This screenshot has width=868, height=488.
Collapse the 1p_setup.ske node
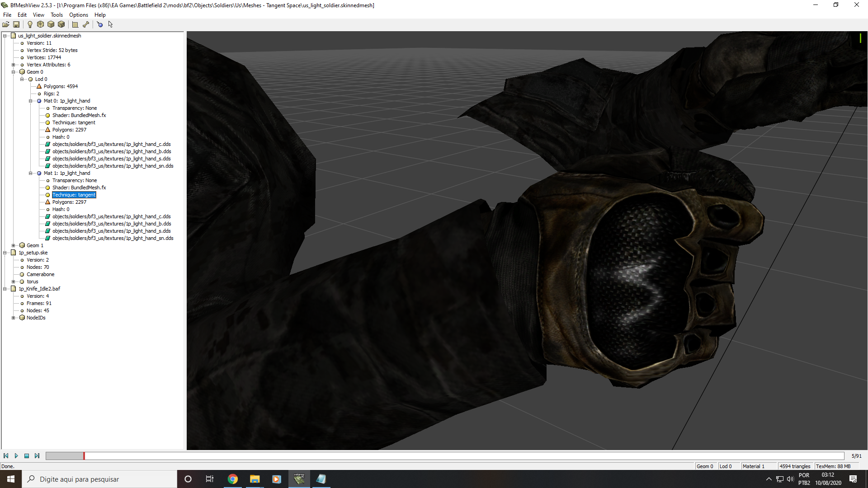point(5,253)
